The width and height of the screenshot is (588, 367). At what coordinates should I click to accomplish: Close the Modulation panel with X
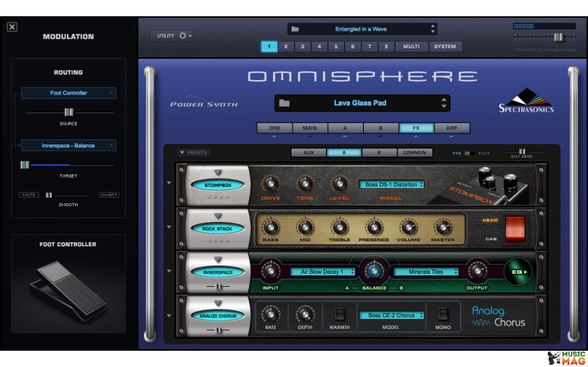tap(12, 27)
